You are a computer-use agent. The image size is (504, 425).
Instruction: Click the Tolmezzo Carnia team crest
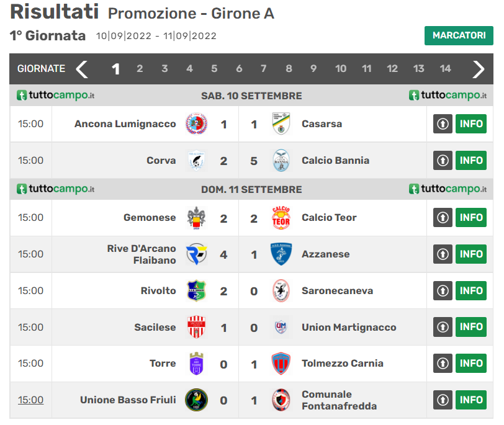[x=281, y=364]
